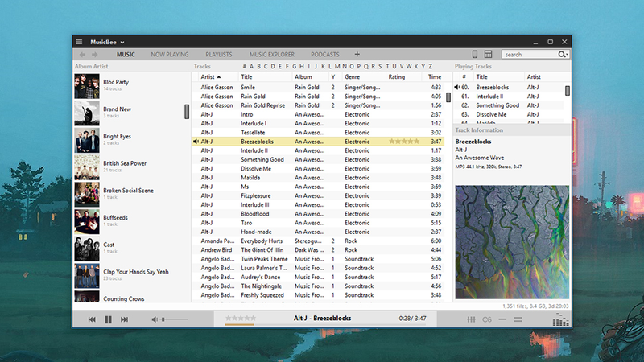644x362 pixels.
Task: Select Fitzpleasure track row
Action: (318, 195)
